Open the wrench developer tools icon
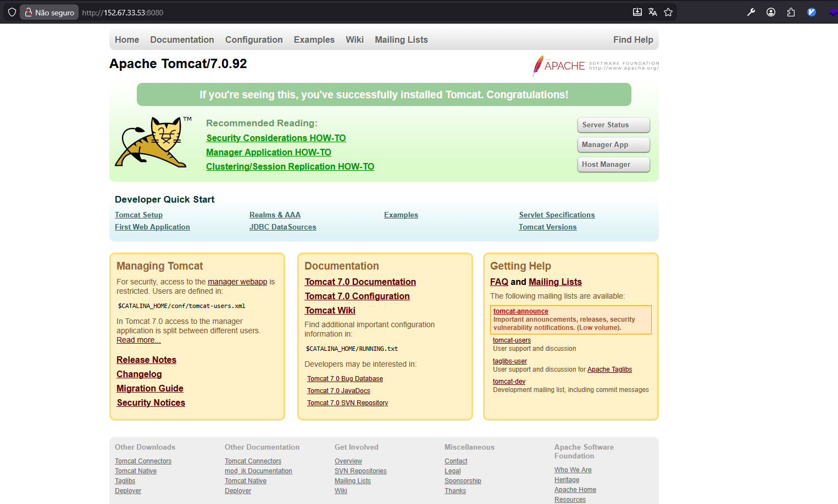The image size is (838, 504). pos(751,12)
